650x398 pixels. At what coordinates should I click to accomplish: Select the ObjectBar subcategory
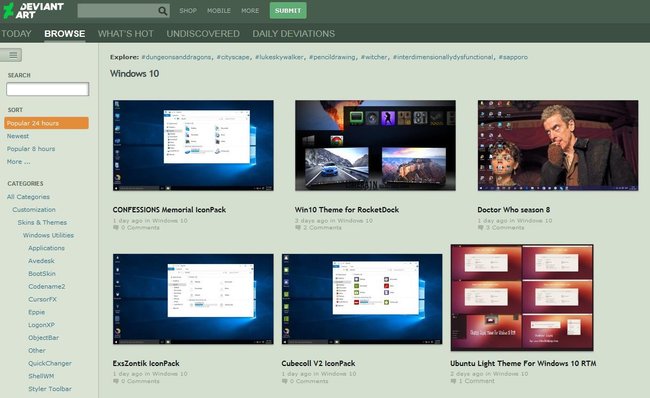44,338
